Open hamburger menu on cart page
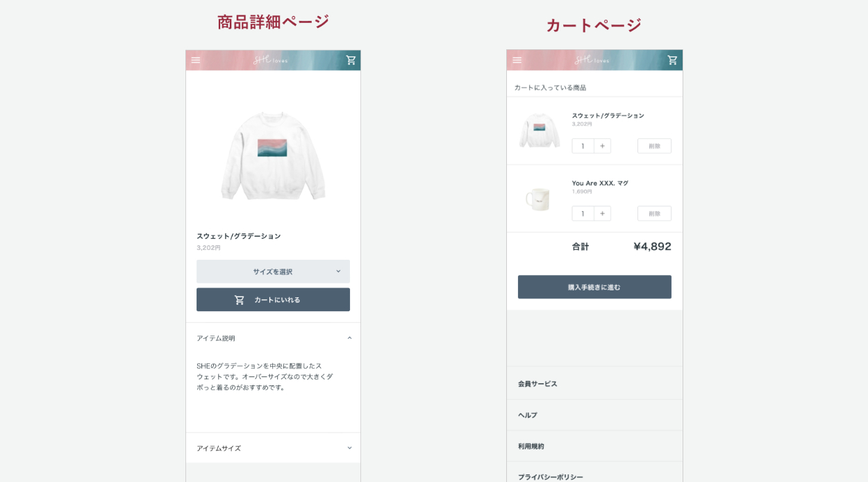868x482 pixels. 517,60
